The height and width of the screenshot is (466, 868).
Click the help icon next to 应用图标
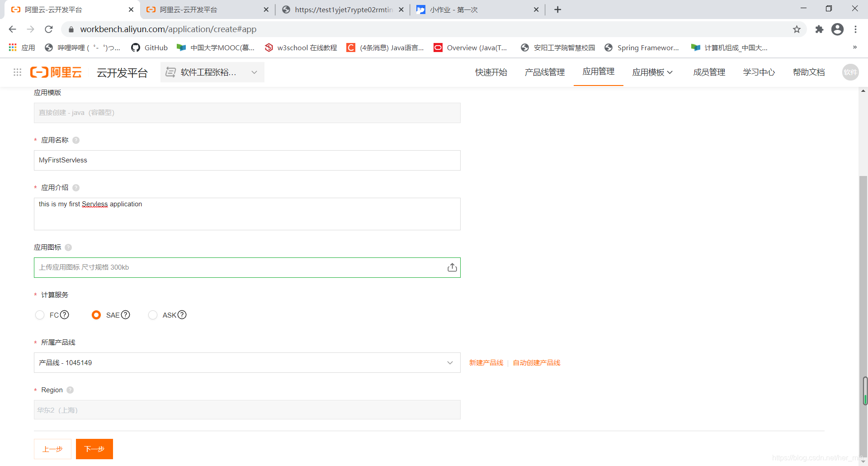pos(68,247)
